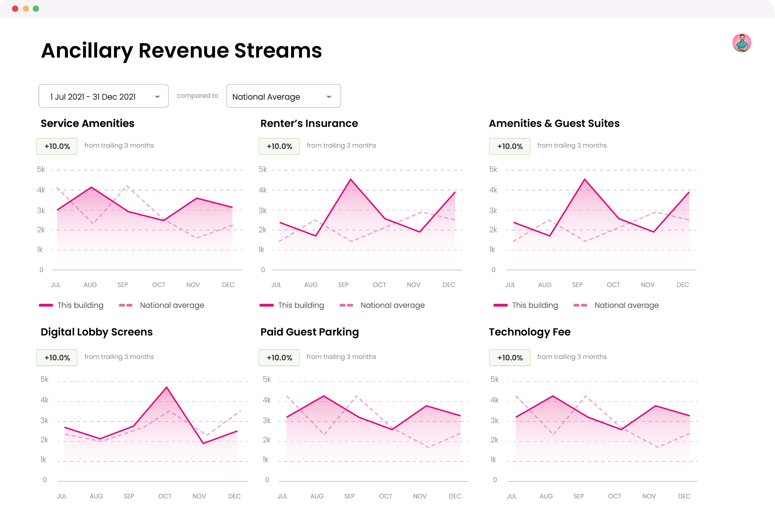Image resolution: width=775 pixels, height=532 pixels.
Task: Click This building swatch in Amenities & Guest Suites
Action: (x=500, y=305)
